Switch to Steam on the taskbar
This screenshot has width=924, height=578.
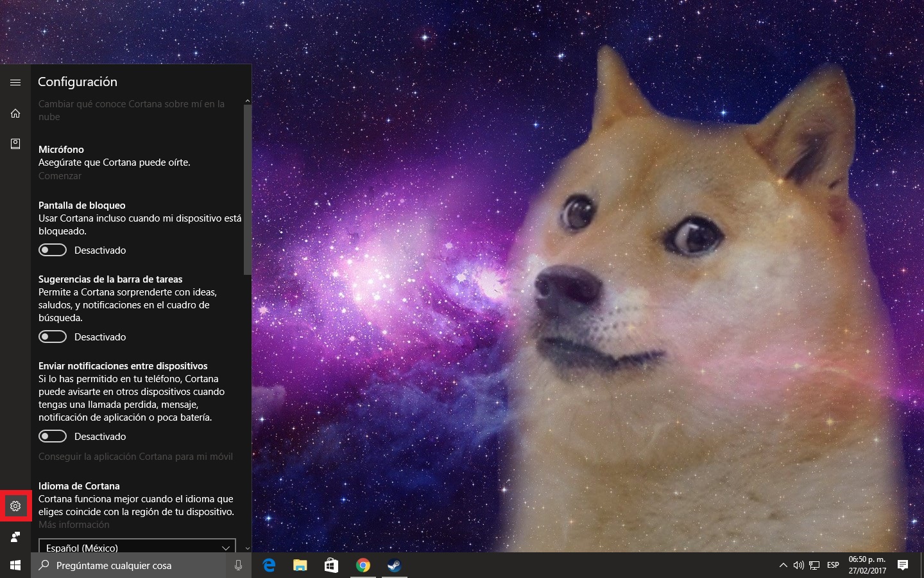click(x=394, y=565)
